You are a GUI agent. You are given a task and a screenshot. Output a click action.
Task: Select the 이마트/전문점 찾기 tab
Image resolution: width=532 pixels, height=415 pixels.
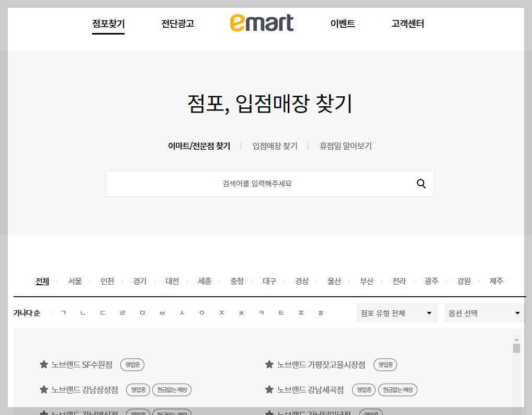199,146
